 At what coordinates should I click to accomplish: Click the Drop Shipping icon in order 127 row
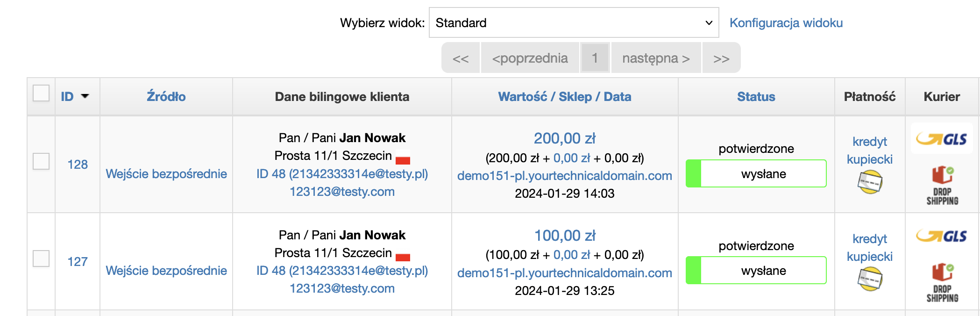(x=943, y=283)
